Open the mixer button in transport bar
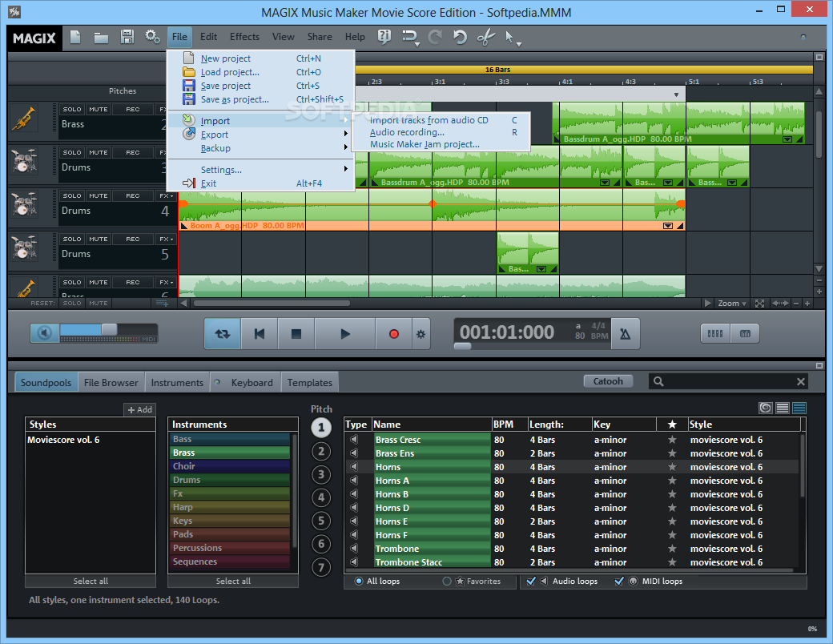This screenshot has width=833, height=644. point(715,334)
